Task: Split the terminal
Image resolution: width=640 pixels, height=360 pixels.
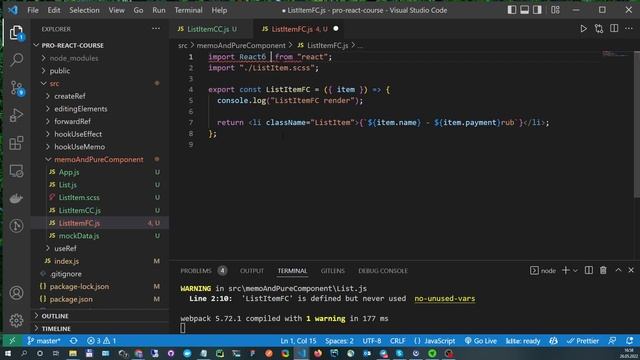Action: pyautogui.click(x=589, y=270)
